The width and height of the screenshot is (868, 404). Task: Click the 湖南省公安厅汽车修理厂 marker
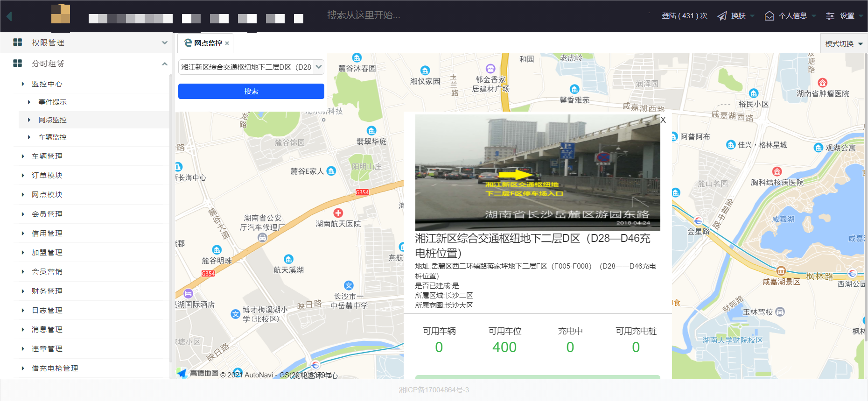pyautogui.click(x=263, y=238)
